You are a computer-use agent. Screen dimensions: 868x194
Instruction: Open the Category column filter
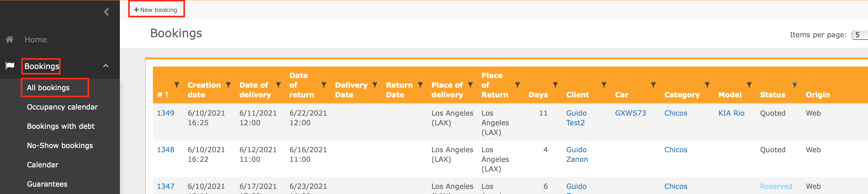[707, 85]
